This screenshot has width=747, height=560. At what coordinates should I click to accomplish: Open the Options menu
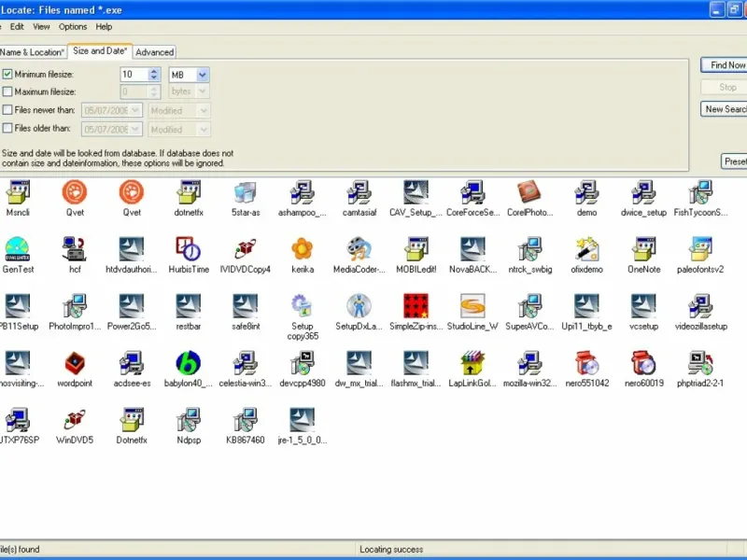click(73, 27)
